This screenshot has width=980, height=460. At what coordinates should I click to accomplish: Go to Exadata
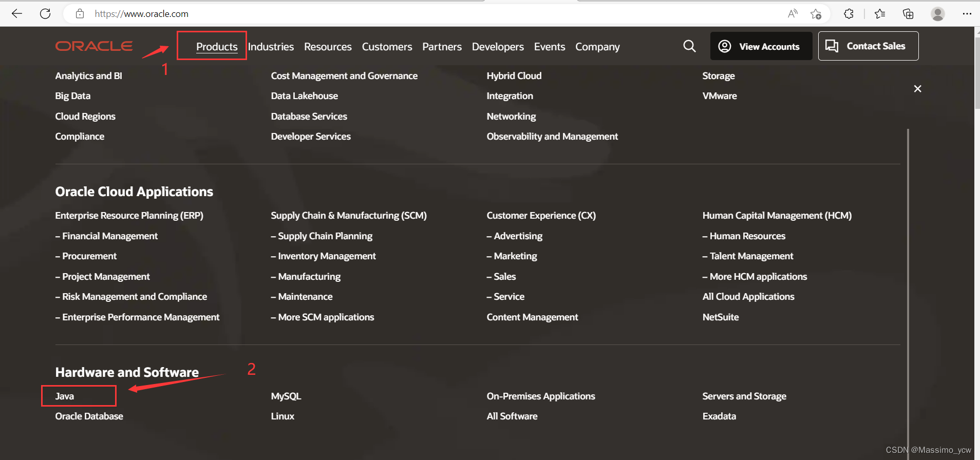point(719,416)
